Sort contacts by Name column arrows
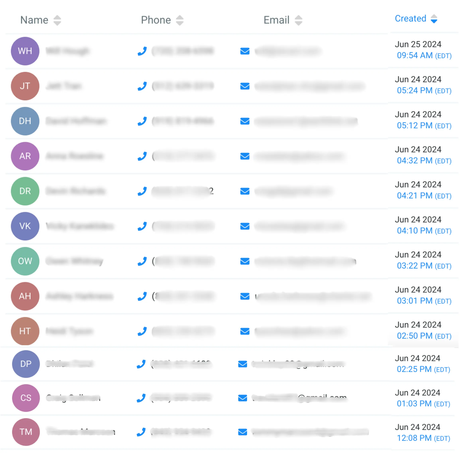Viewport: 466px width, 476px height. tap(57, 20)
